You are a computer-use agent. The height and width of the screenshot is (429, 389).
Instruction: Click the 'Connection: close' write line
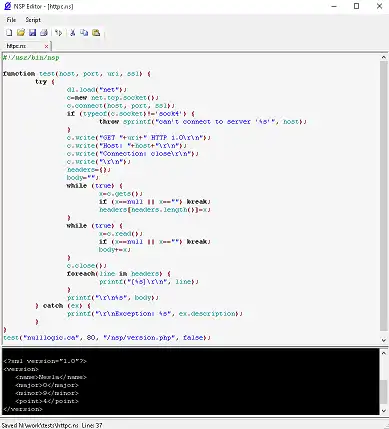(133, 154)
